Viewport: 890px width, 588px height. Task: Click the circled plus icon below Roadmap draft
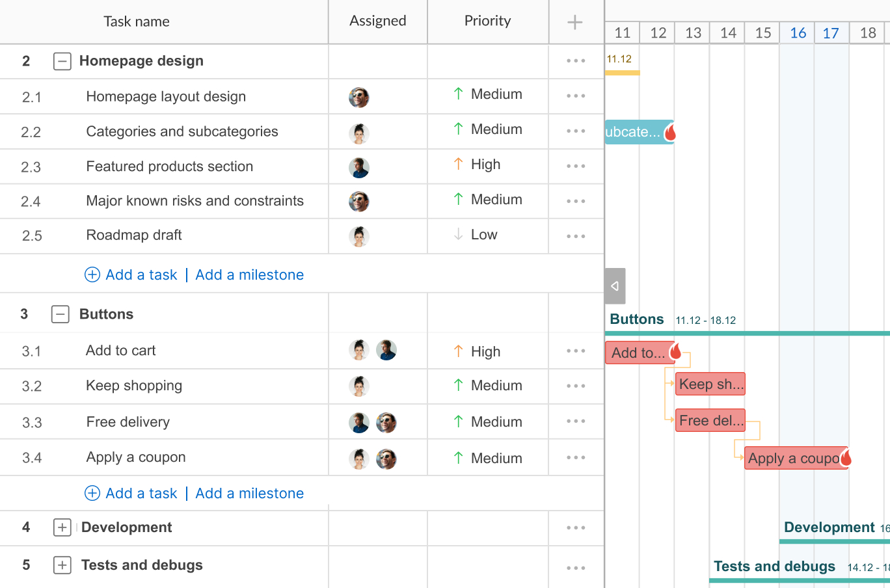pyautogui.click(x=92, y=274)
